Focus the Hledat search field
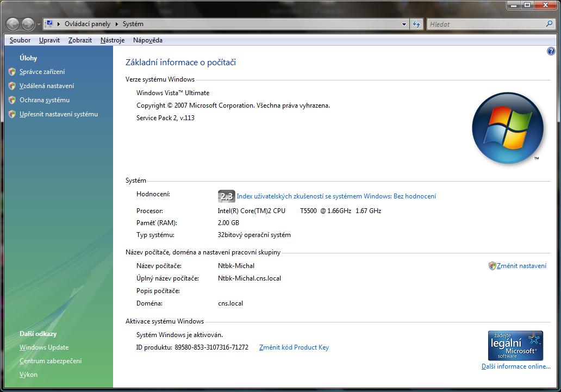Image resolution: width=561 pixels, height=392 pixels. click(485, 24)
